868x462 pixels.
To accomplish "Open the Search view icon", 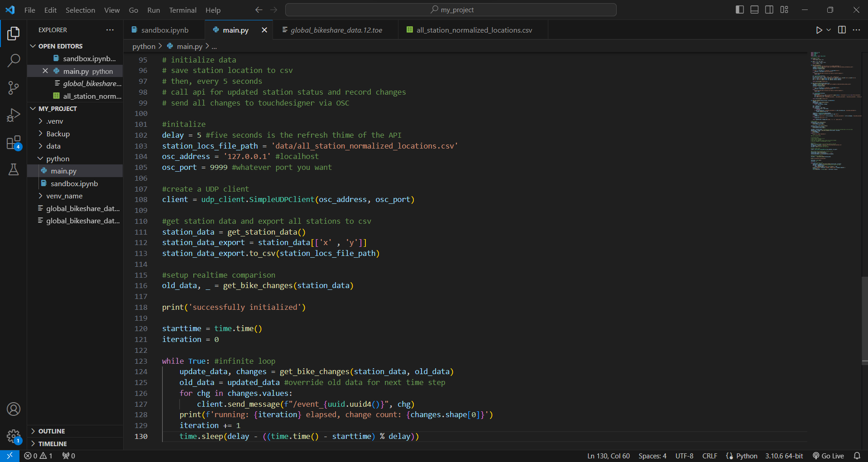I will [14, 60].
